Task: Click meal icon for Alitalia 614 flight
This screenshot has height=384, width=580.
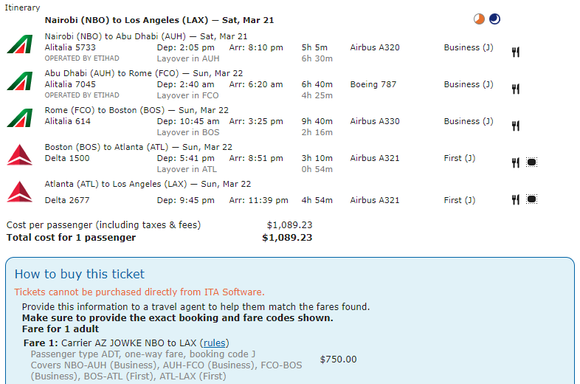Action: (x=516, y=126)
